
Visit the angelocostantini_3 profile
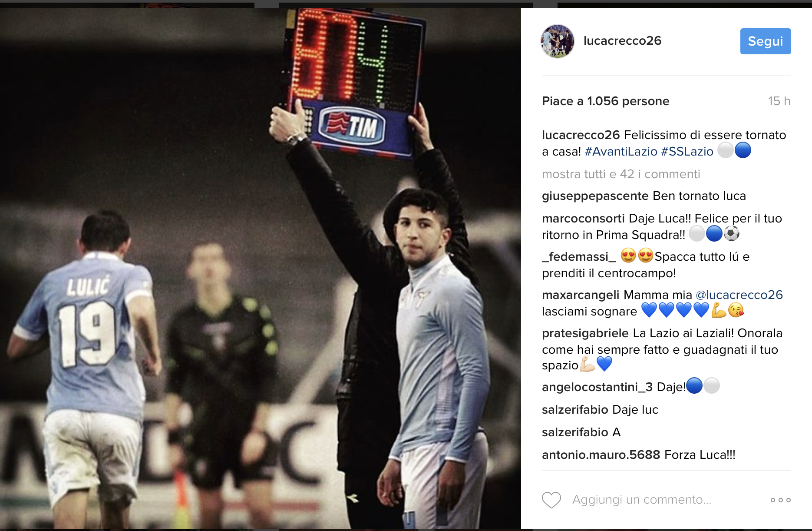(597, 387)
